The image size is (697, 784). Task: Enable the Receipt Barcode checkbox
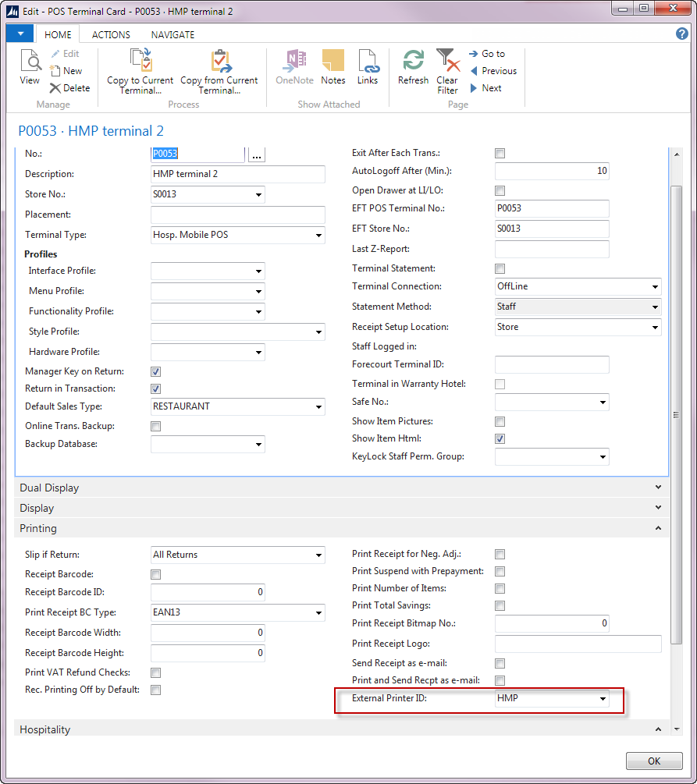point(156,575)
